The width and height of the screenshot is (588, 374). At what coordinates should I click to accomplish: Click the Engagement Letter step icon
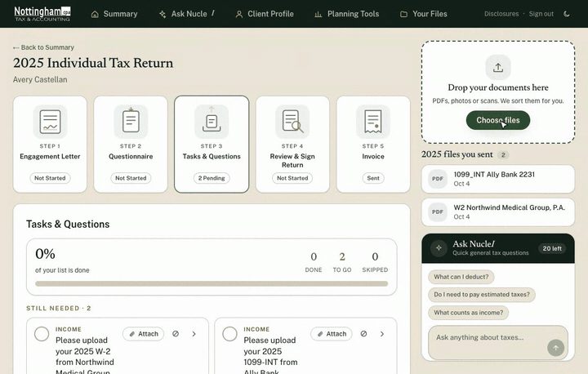(x=50, y=122)
